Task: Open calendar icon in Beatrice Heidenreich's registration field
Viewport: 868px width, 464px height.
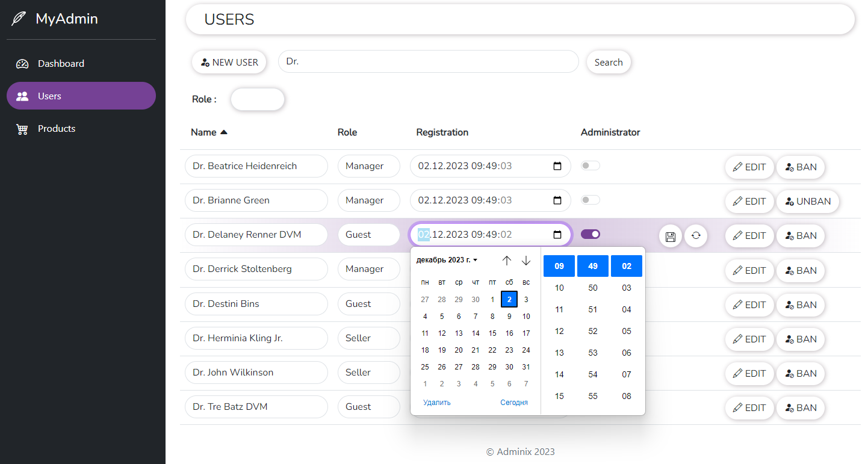Action: (x=557, y=166)
